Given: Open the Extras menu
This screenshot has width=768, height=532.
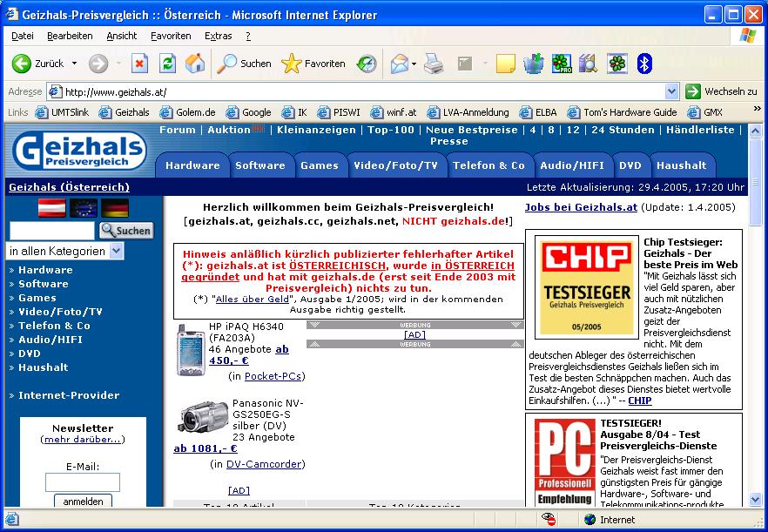Looking at the screenshot, I should pyautogui.click(x=218, y=36).
